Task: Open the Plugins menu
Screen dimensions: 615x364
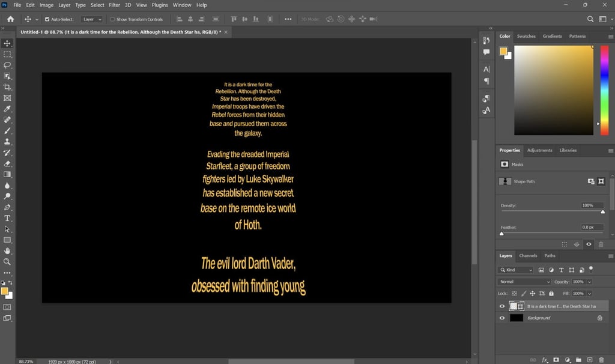Action: point(160,5)
